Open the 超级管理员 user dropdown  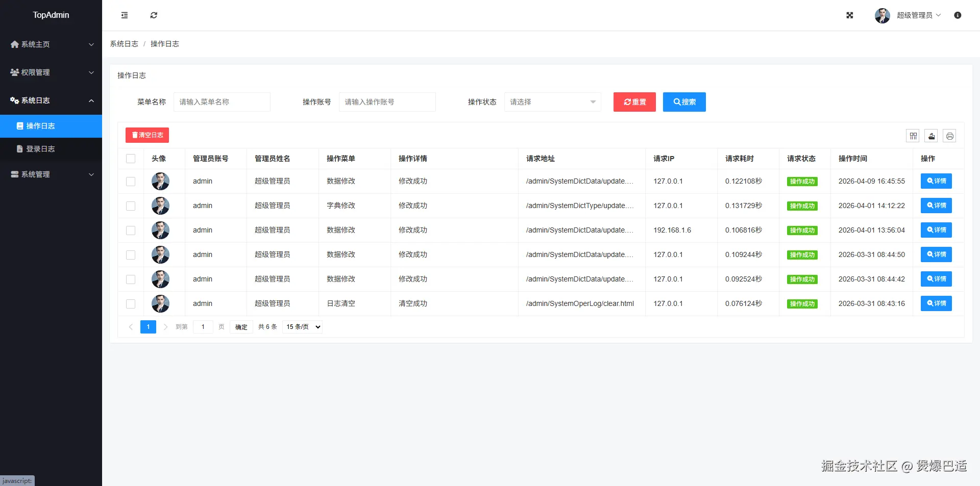click(919, 15)
